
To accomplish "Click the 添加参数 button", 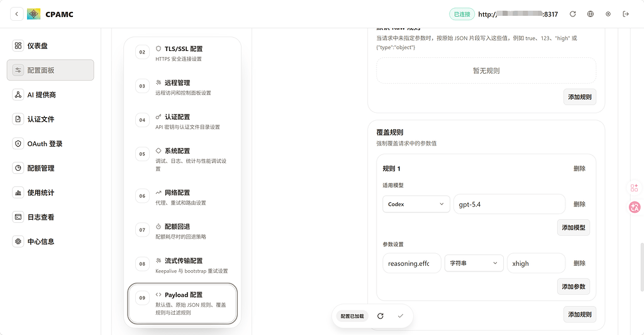I will (574, 287).
